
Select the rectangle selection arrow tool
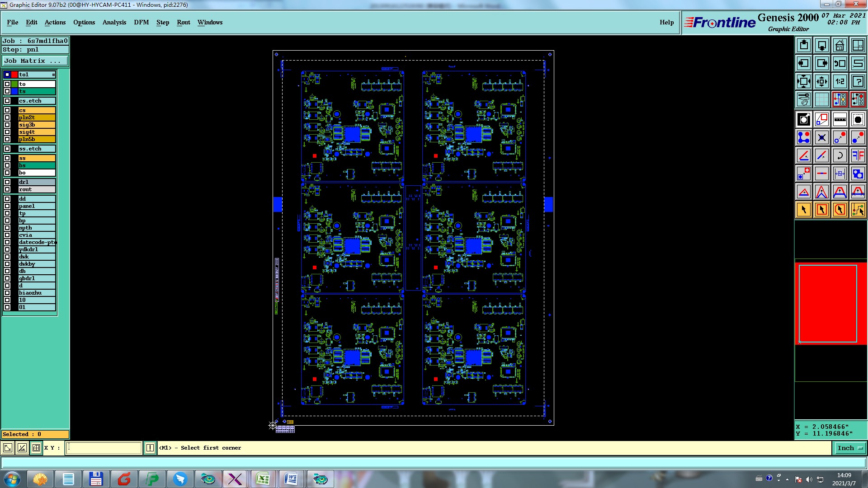coord(821,210)
